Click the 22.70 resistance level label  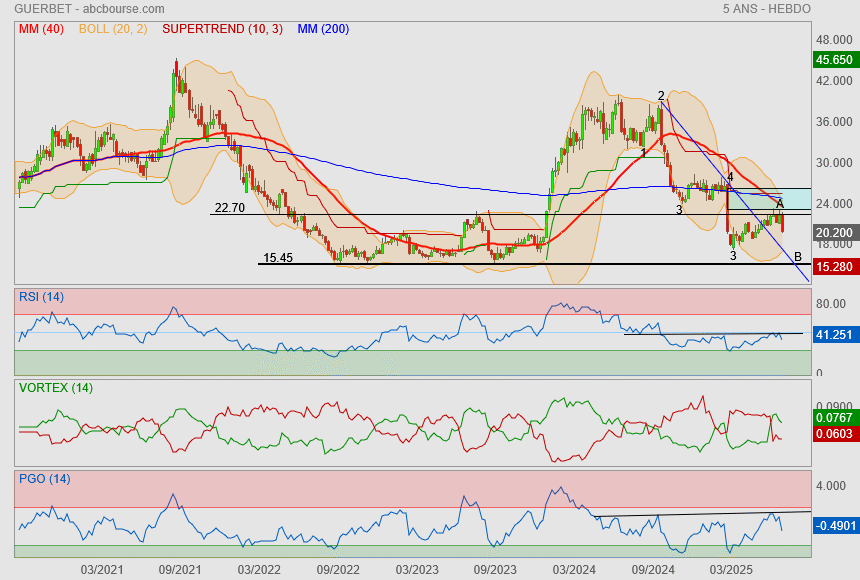tap(229, 208)
